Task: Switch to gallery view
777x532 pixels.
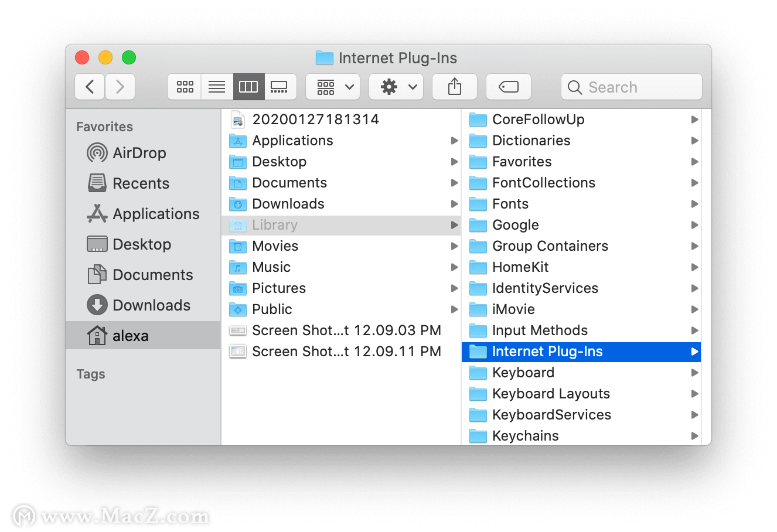Action: (x=280, y=87)
